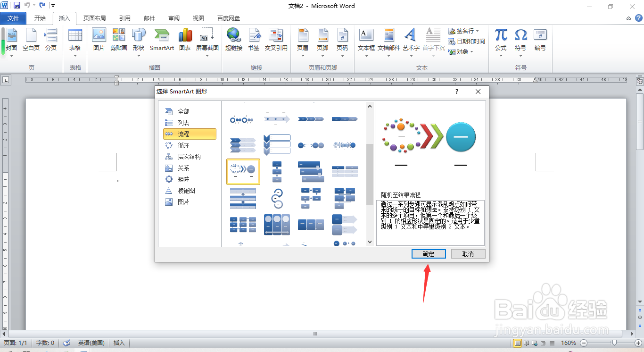
Task: Click the spell check status bar icon
Action: [x=67, y=343]
